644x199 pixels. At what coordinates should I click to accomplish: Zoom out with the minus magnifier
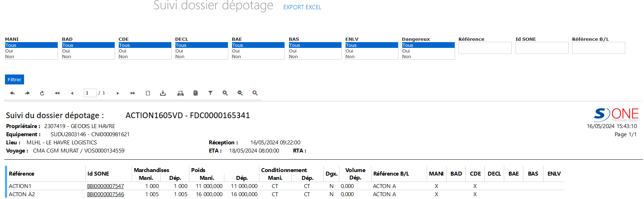click(x=240, y=93)
